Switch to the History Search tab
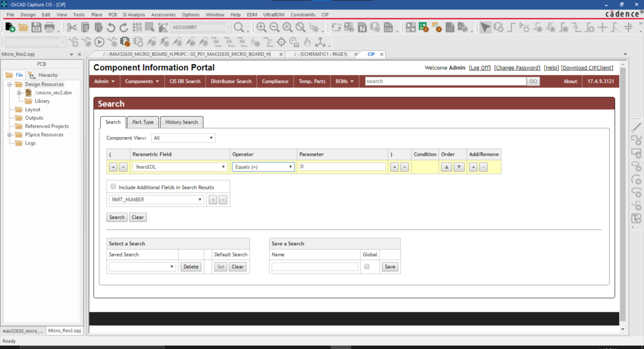This screenshot has height=349, width=644. [x=181, y=122]
